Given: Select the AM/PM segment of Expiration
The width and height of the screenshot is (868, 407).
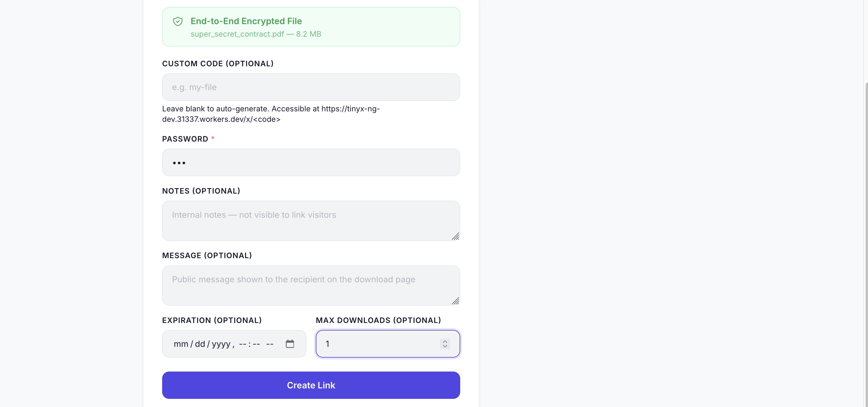Looking at the screenshot, I should pos(270,344).
